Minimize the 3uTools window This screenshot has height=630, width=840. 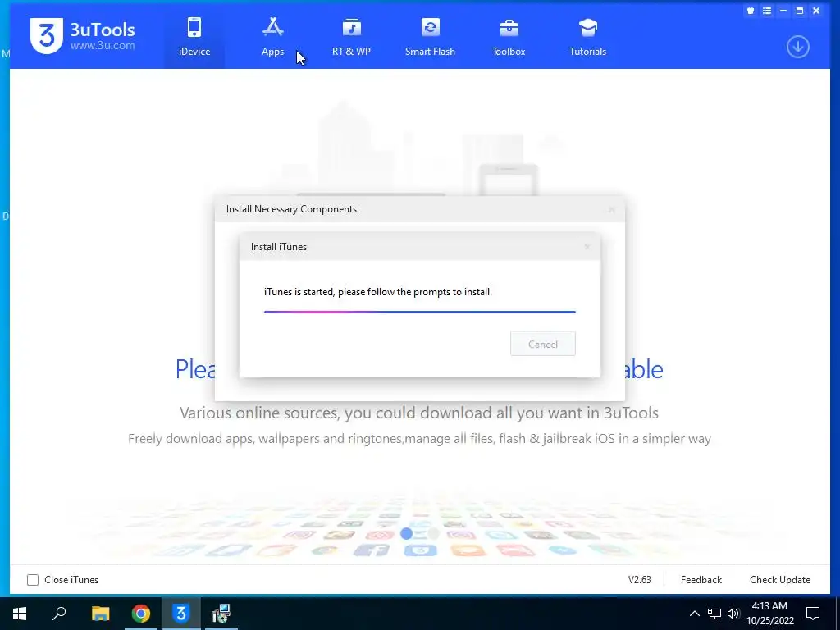(783, 11)
